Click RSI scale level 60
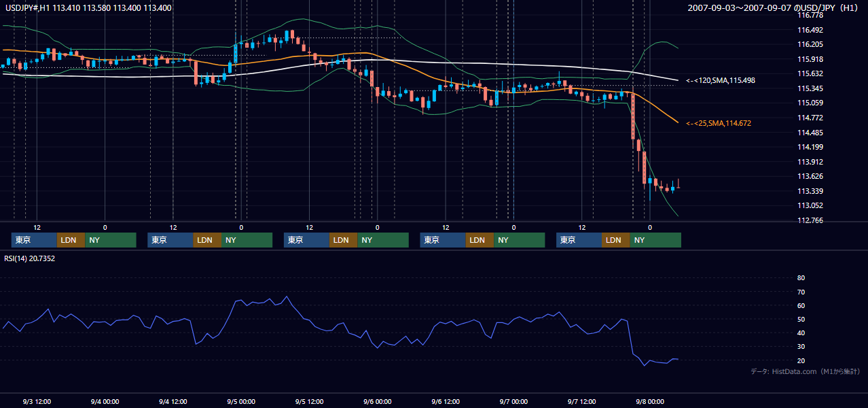 tap(801, 305)
